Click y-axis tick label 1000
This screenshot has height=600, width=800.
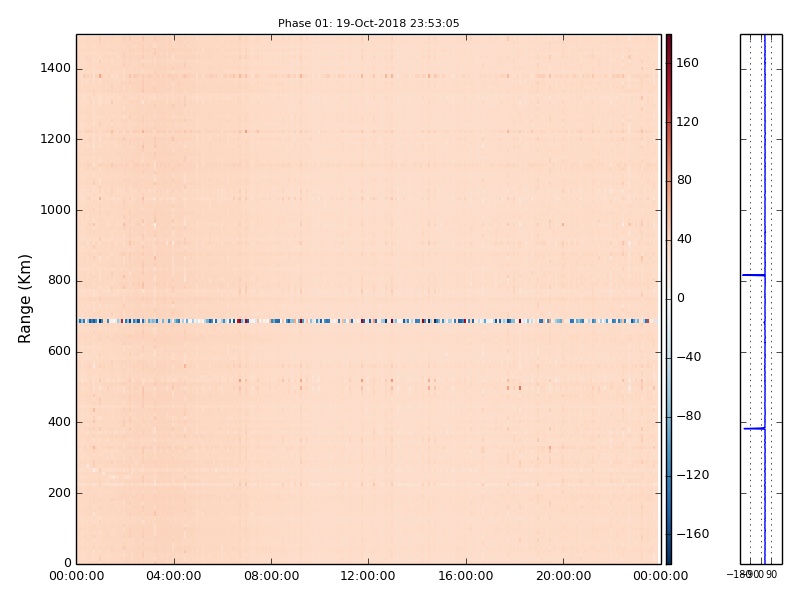[x=56, y=210]
